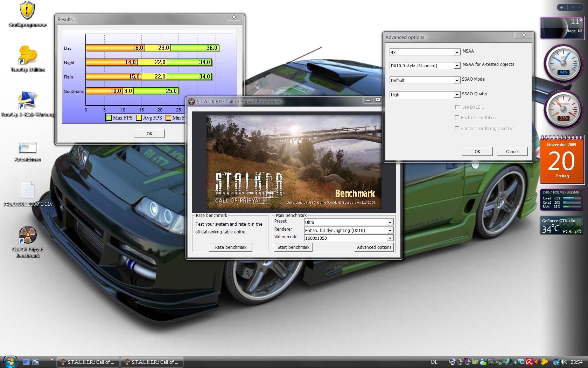This screenshot has height=368, width=588.
Task: Minimize the S.T.A.L.K.E.R. benchmark window
Action: tap(368, 100)
